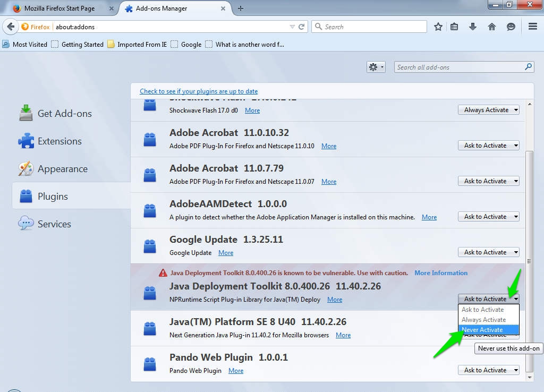Open Java Deployment Toolkit activation dropdown

pos(489,299)
